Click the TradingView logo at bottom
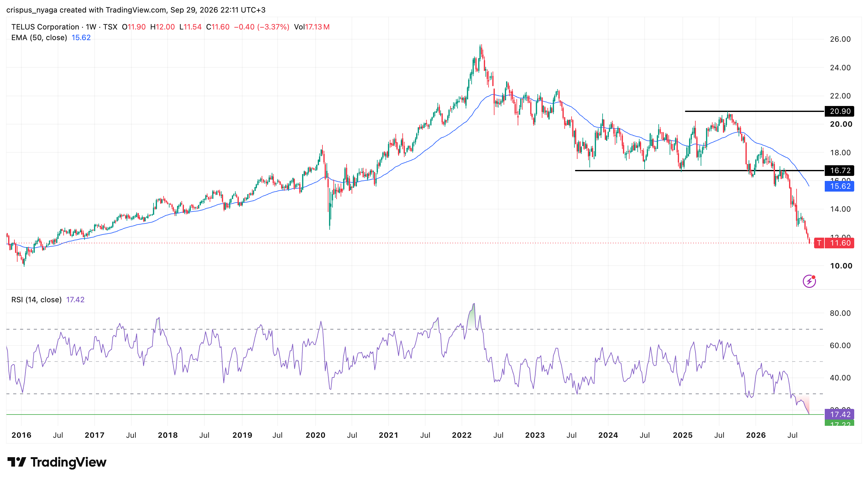Screen dimensions: 868x481 pyautogui.click(x=57, y=462)
